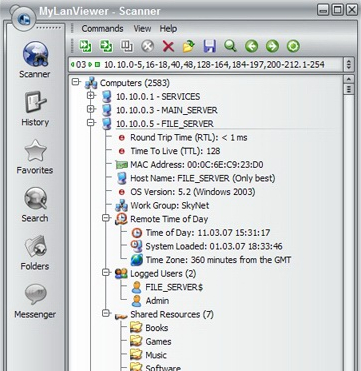Select 10.10.0.3 - MAIN_SERVER computer
Image resolution: width=361 pixels, height=371 pixels.
click(x=167, y=110)
